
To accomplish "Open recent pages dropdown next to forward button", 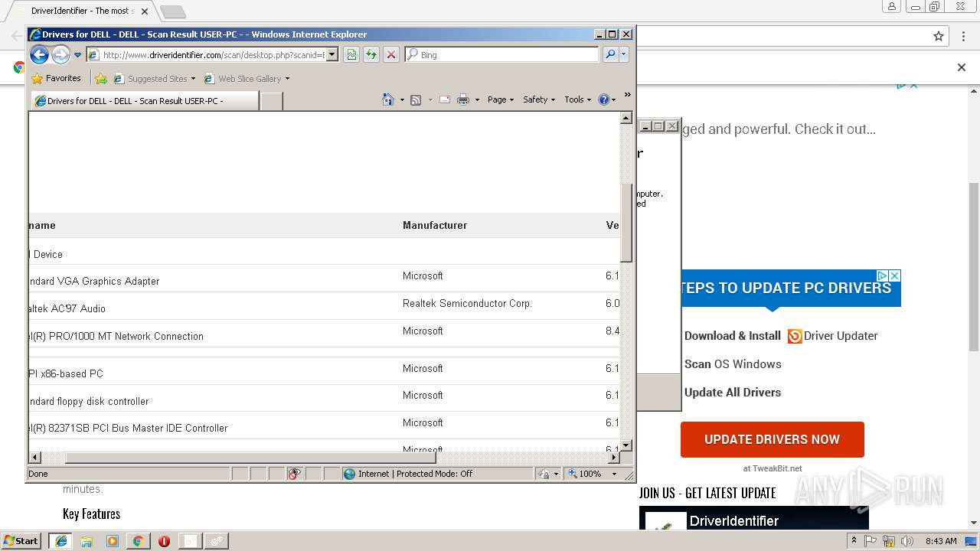I will [x=77, y=55].
